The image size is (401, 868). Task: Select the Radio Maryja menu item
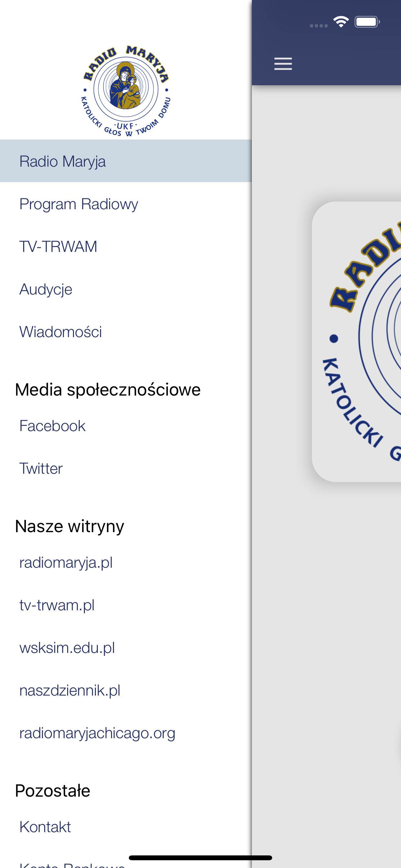coord(126,161)
